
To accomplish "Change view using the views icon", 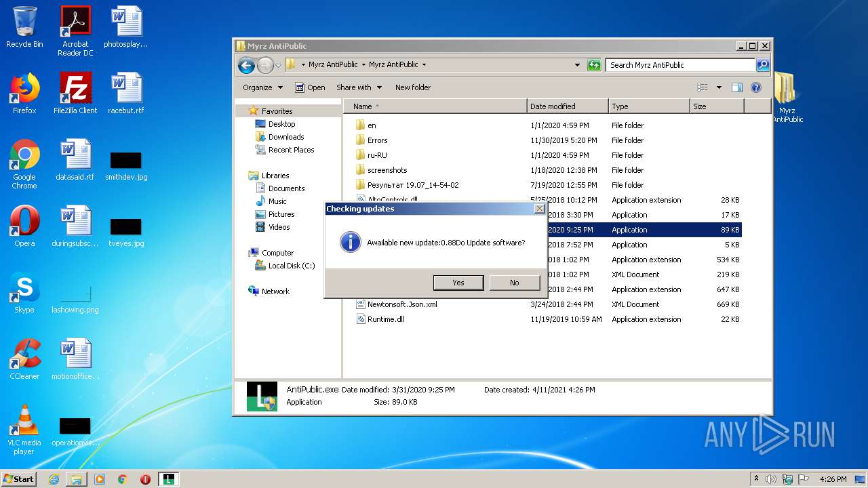I will coord(703,87).
